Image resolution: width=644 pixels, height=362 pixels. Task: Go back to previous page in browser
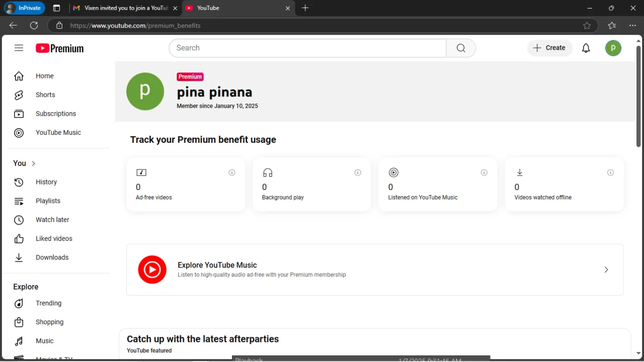13,25
